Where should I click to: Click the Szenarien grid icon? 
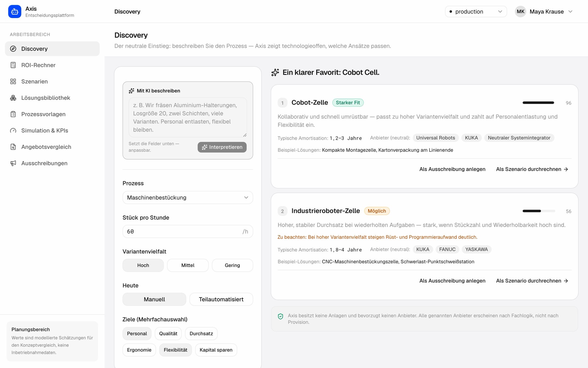point(13,81)
